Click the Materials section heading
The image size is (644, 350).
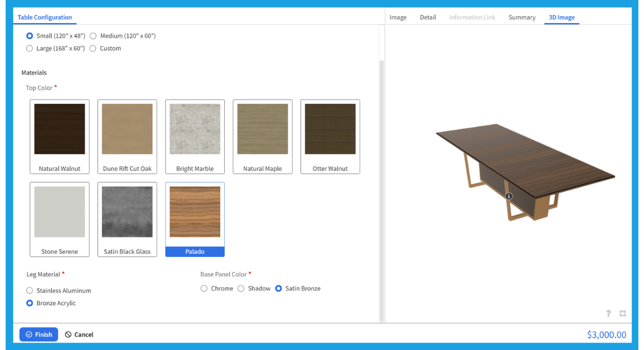click(x=34, y=73)
